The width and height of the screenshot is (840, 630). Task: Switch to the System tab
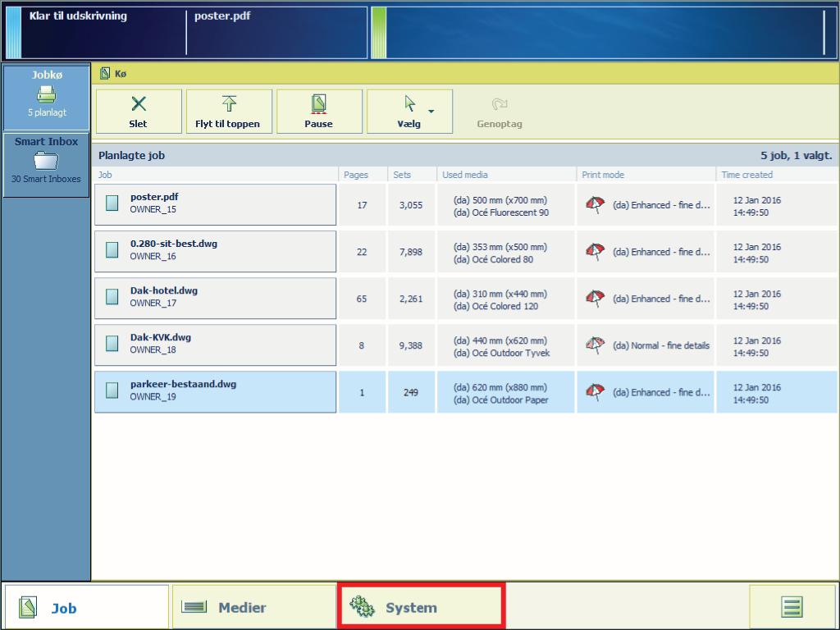421,607
